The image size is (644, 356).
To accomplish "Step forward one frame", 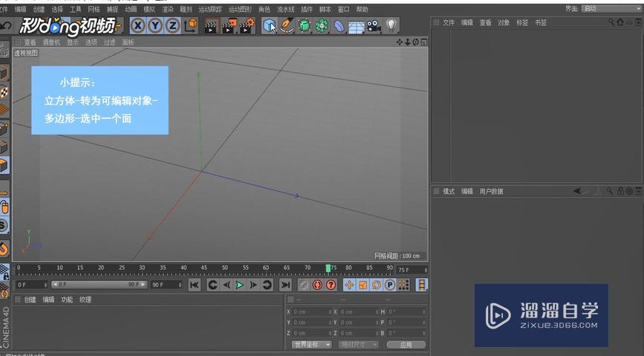I will click(253, 285).
